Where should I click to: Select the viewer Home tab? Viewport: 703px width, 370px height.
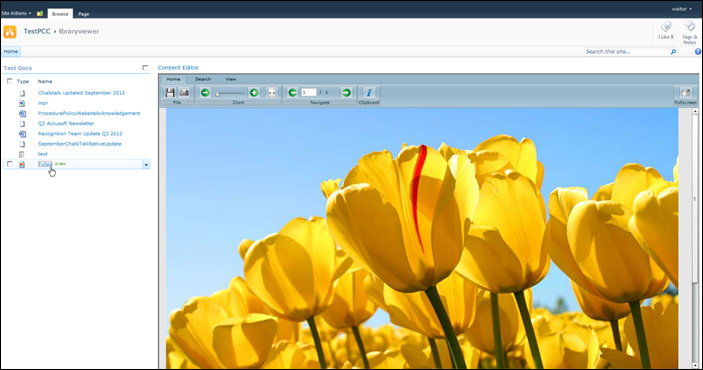(x=173, y=79)
